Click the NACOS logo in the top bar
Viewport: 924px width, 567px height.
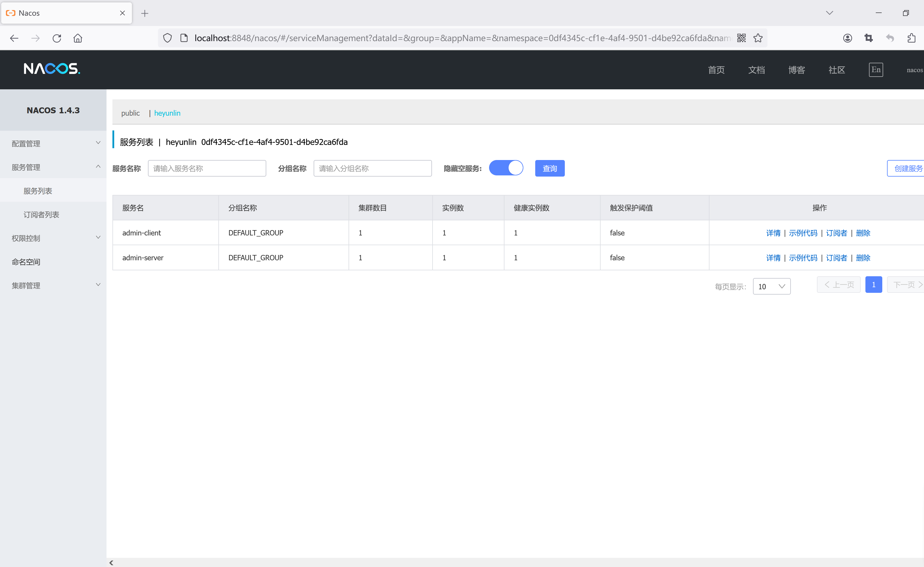click(51, 69)
